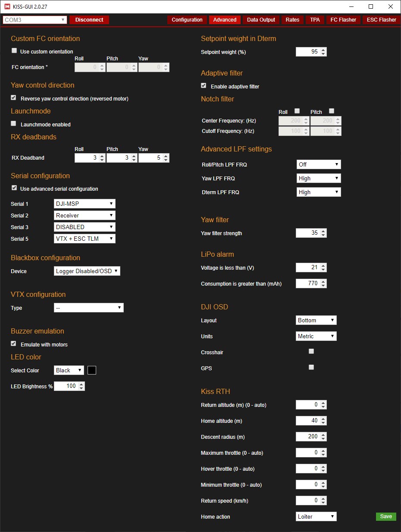Open the VTX Type dropdown
The height and width of the screenshot is (532, 401).
(x=89, y=308)
